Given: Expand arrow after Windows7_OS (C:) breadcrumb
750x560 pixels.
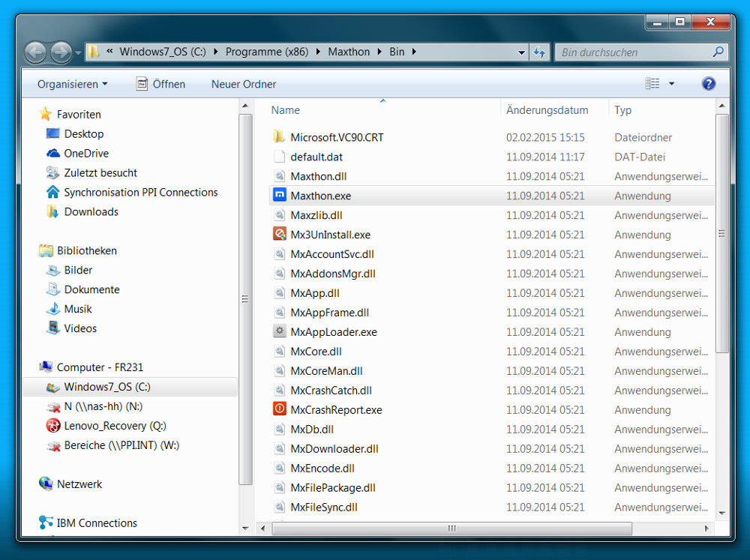Looking at the screenshot, I should pos(216,52).
